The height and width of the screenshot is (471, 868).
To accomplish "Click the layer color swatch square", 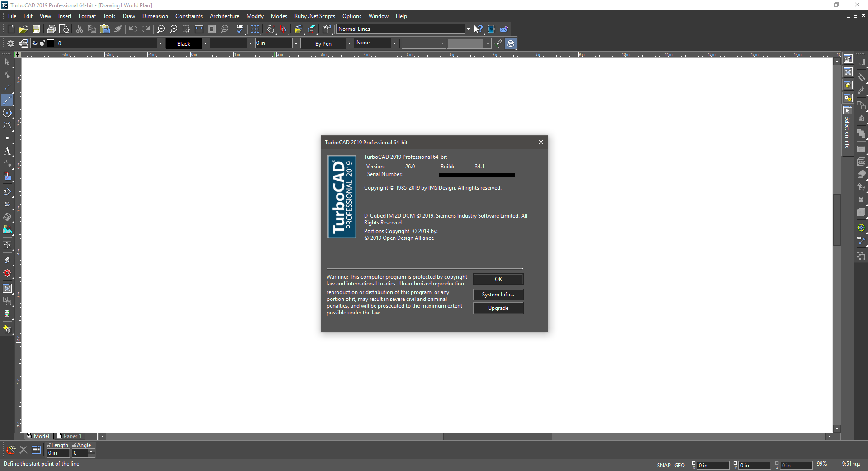I will tap(51, 43).
